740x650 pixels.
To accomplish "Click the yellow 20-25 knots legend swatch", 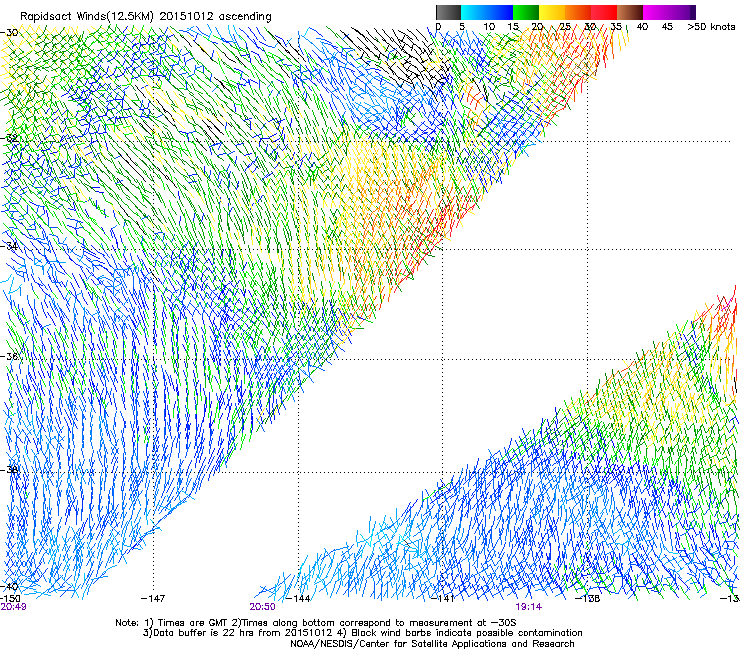I will [552, 12].
